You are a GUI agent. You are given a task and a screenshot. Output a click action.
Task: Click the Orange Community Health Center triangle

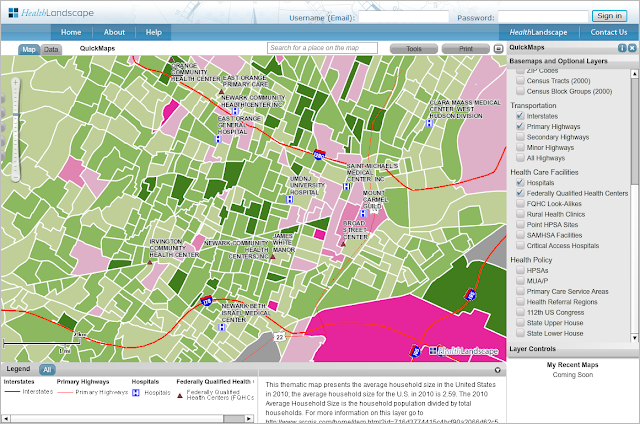click(172, 60)
